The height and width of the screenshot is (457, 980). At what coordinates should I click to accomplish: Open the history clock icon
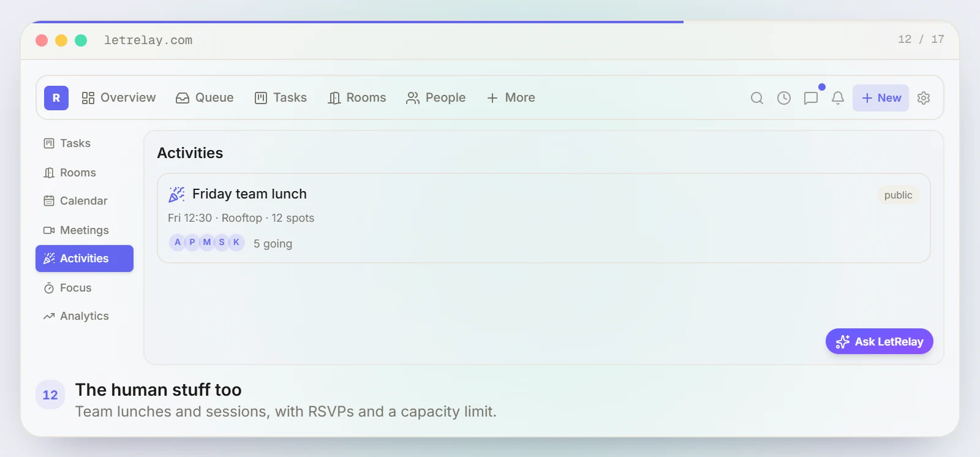tap(784, 98)
